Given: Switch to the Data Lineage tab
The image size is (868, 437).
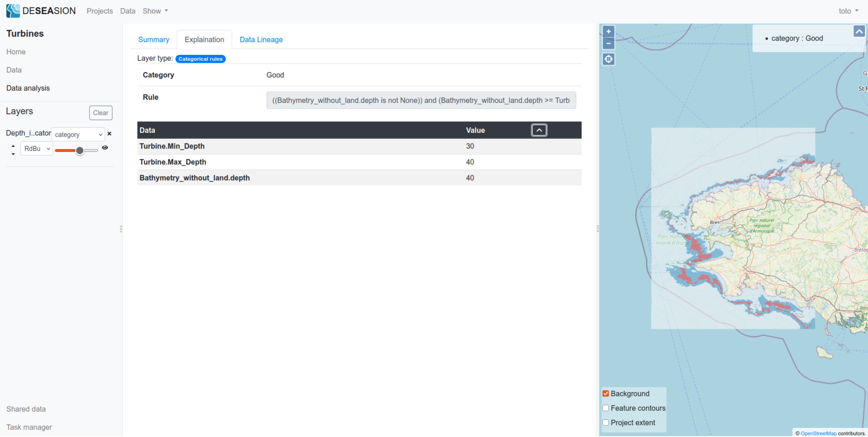Looking at the screenshot, I should tap(261, 40).
